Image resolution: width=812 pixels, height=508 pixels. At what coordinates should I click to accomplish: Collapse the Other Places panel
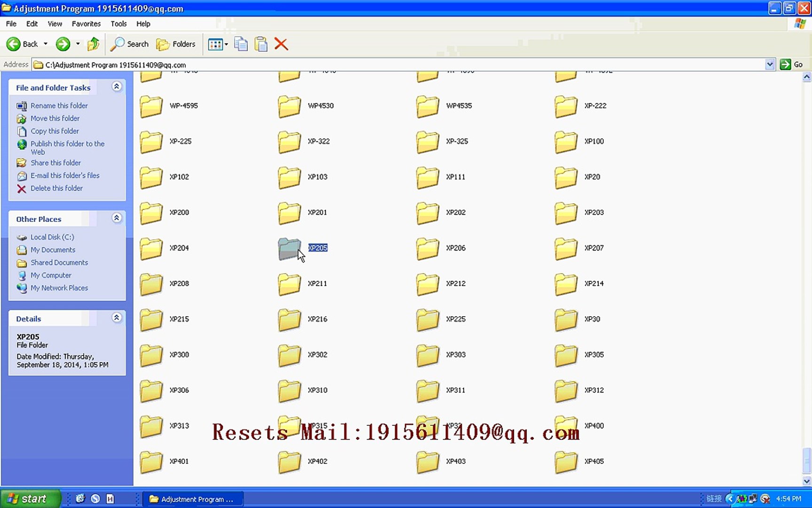point(117,218)
